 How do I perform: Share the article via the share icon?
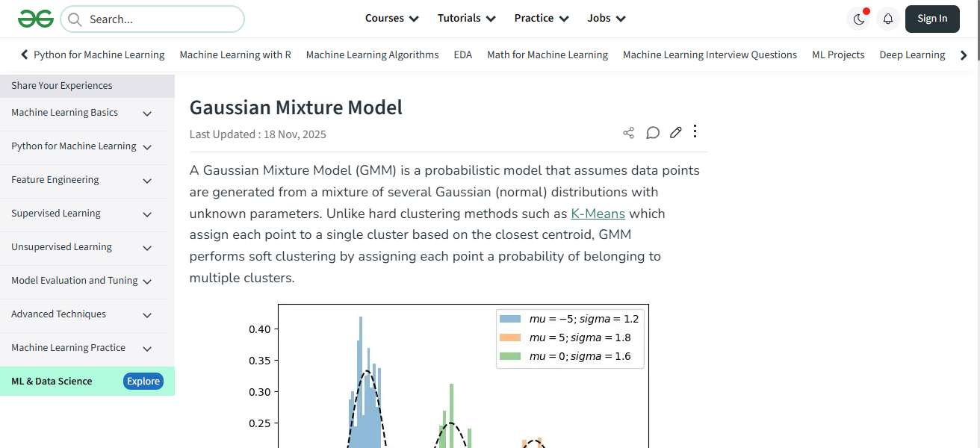pos(628,132)
